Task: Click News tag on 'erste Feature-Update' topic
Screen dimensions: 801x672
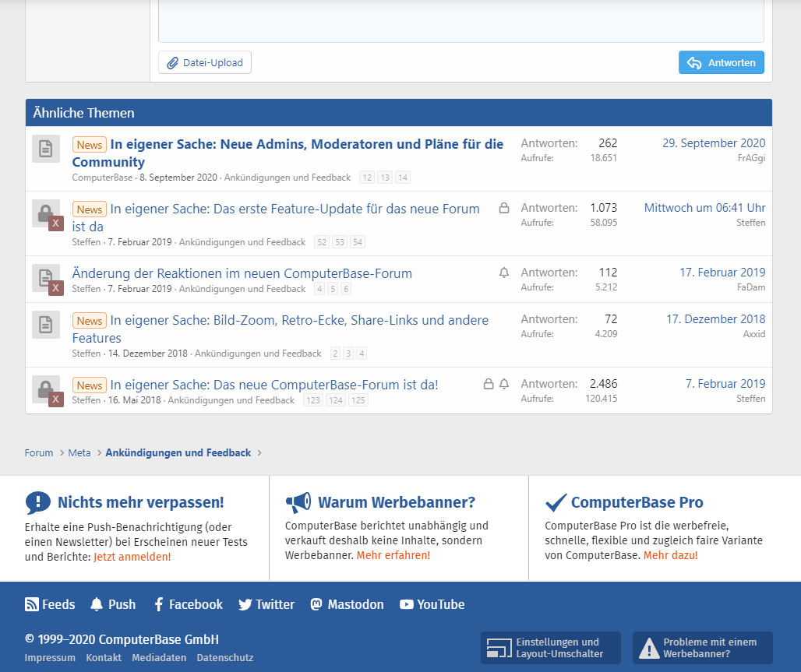Action: [x=90, y=209]
